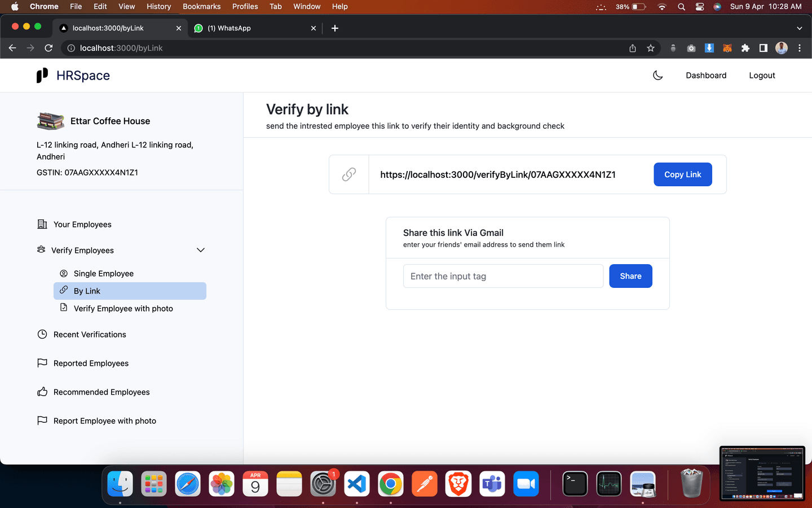Viewport: 812px width, 508px height.
Task: Click the address bar URL
Action: (121, 48)
